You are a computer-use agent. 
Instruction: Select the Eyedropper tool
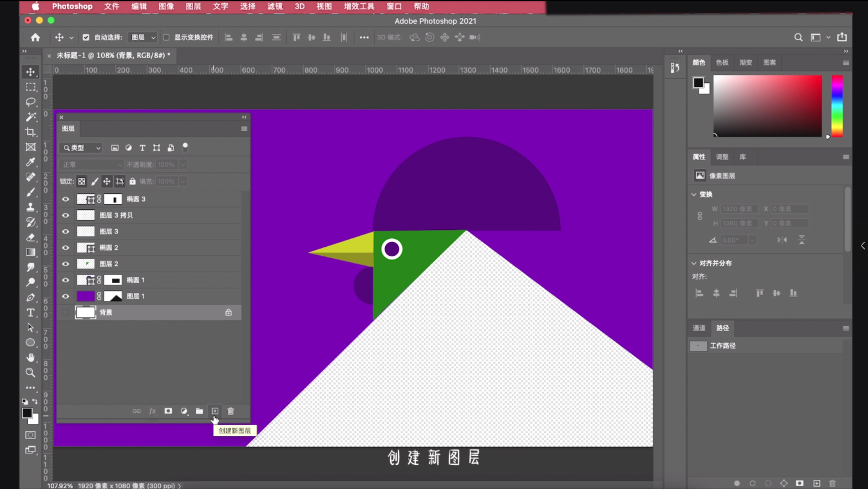[31, 162]
